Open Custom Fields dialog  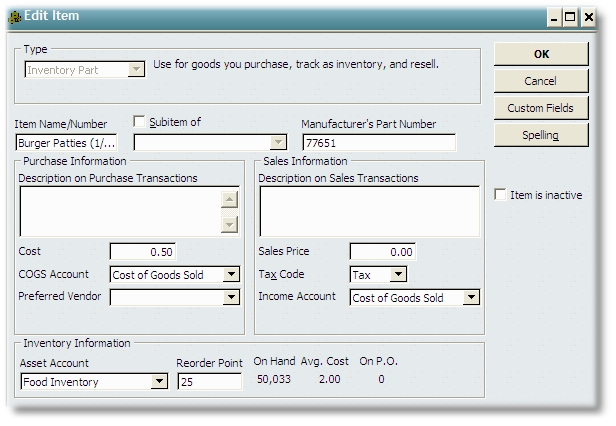pos(540,108)
